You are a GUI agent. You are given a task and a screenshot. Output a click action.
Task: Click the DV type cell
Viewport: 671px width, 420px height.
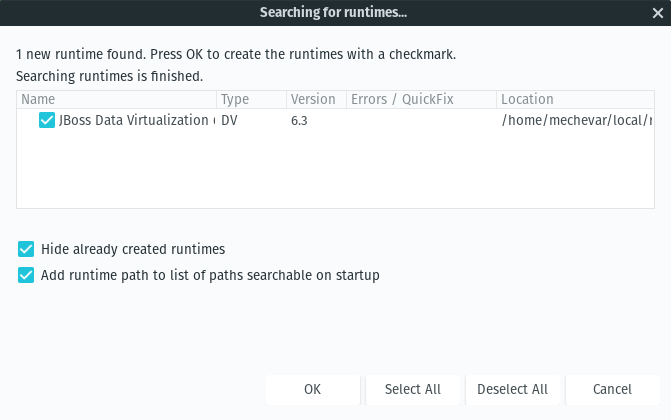coord(229,120)
